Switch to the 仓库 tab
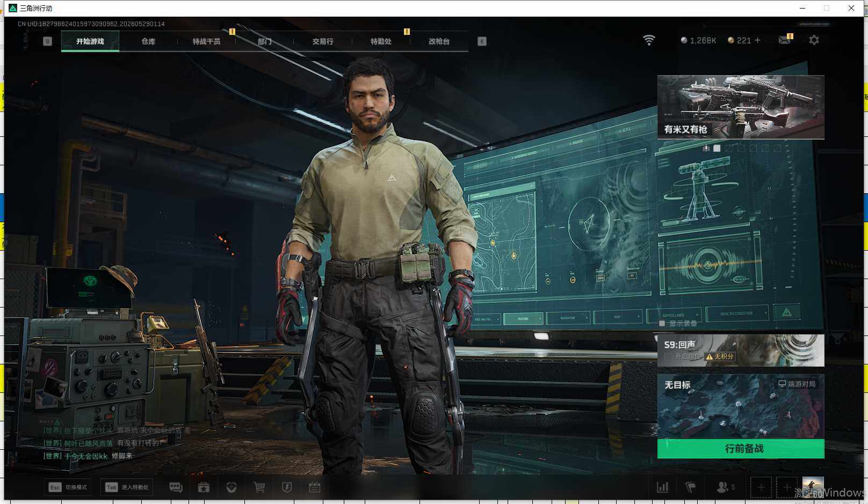Screen dimensions: 868x504 click(x=148, y=41)
